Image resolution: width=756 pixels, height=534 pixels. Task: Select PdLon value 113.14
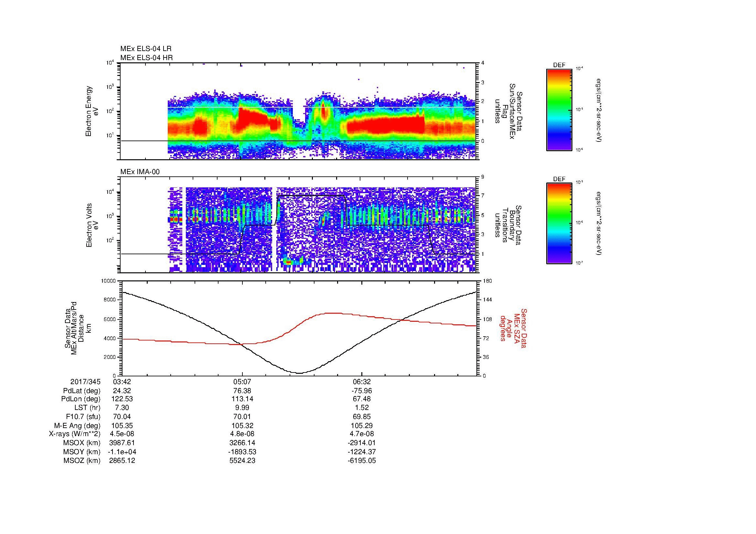pyautogui.click(x=242, y=399)
